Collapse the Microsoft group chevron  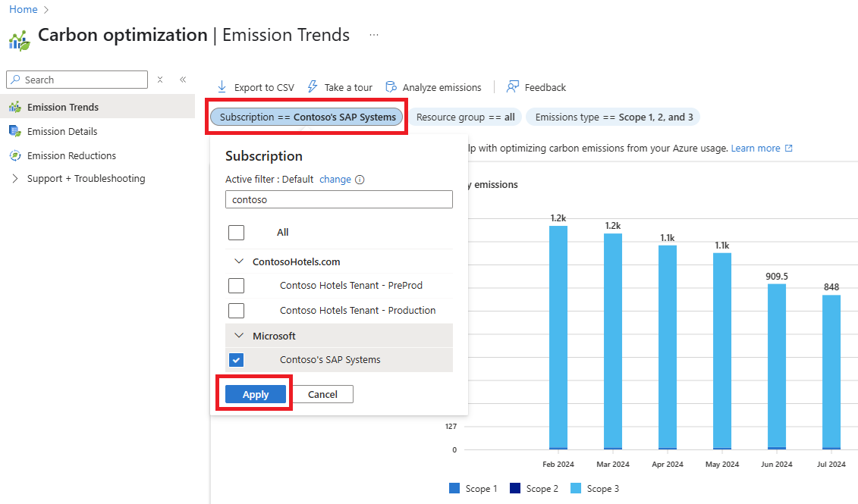[x=238, y=336]
